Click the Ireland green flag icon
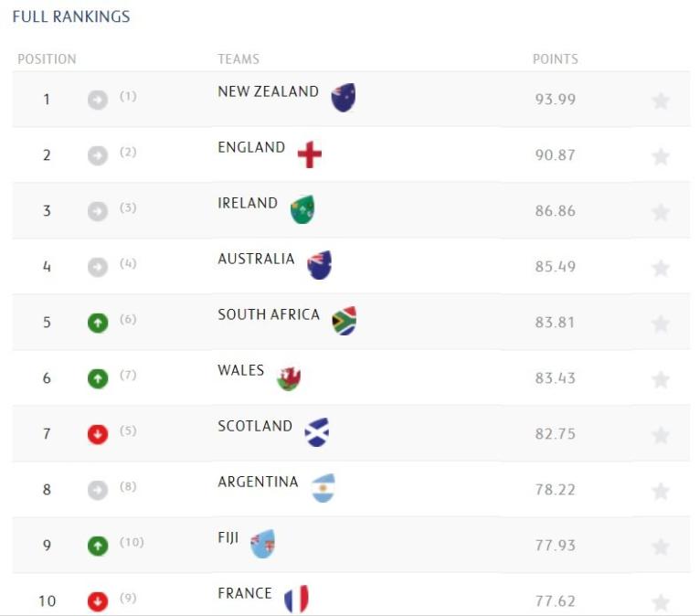The width and height of the screenshot is (700, 616). pos(302,210)
